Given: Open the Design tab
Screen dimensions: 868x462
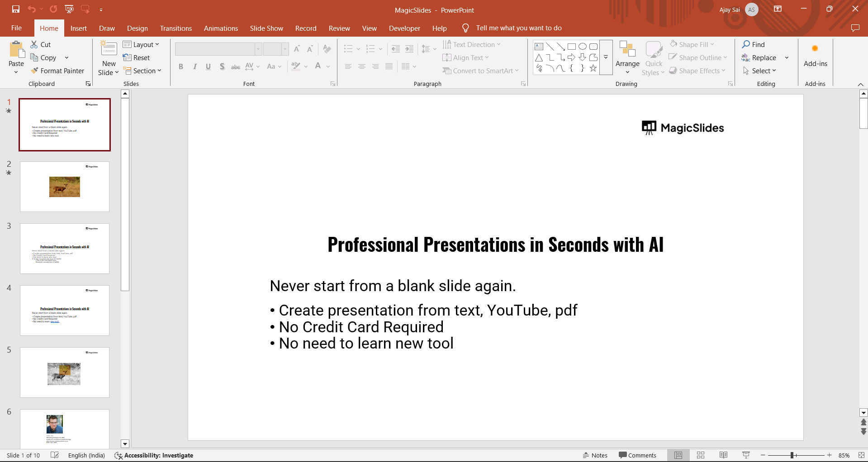Looking at the screenshot, I should click(137, 28).
